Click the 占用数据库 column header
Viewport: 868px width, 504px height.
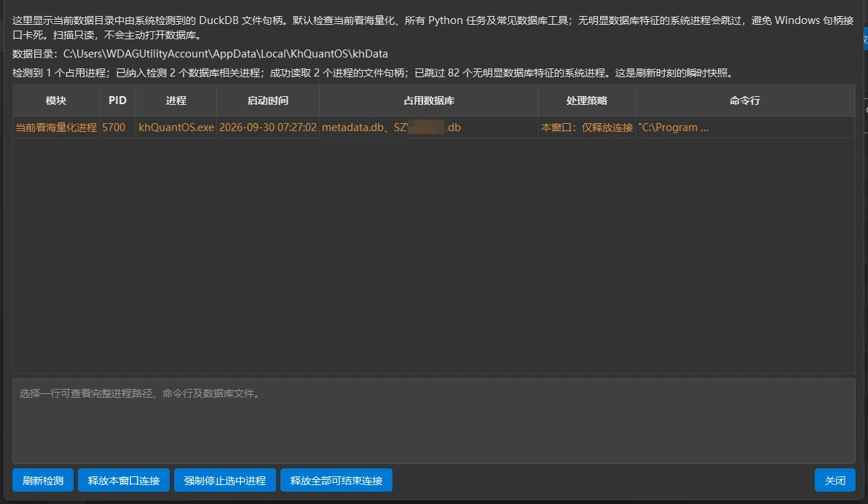[x=429, y=101]
